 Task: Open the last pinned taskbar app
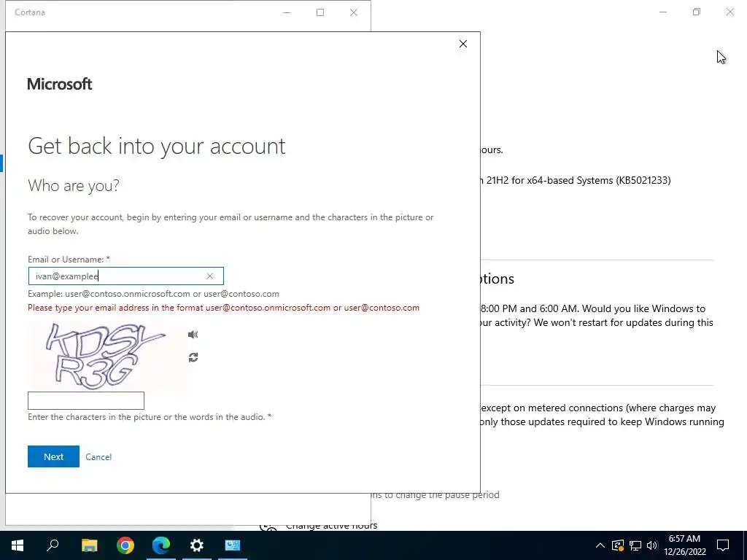[x=233, y=545]
